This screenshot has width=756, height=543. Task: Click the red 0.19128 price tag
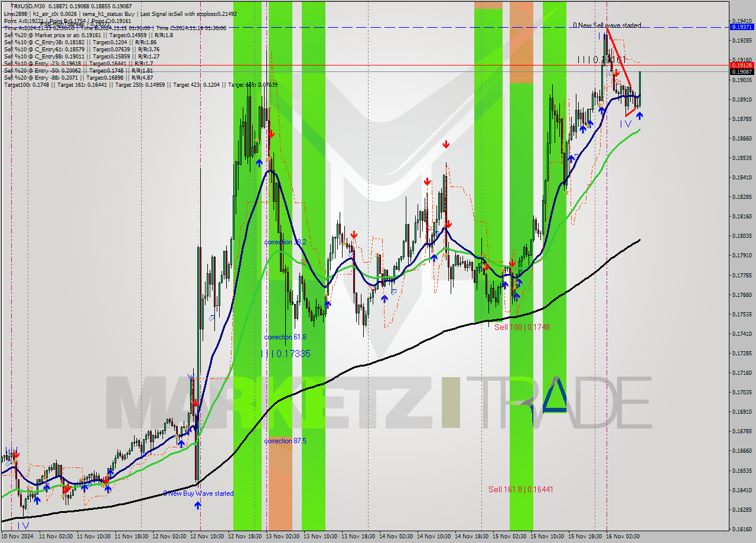tap(742, 65)
